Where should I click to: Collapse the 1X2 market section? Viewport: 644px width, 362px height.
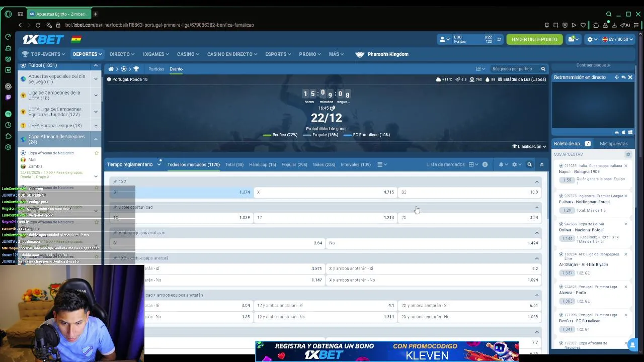[537, 182]
